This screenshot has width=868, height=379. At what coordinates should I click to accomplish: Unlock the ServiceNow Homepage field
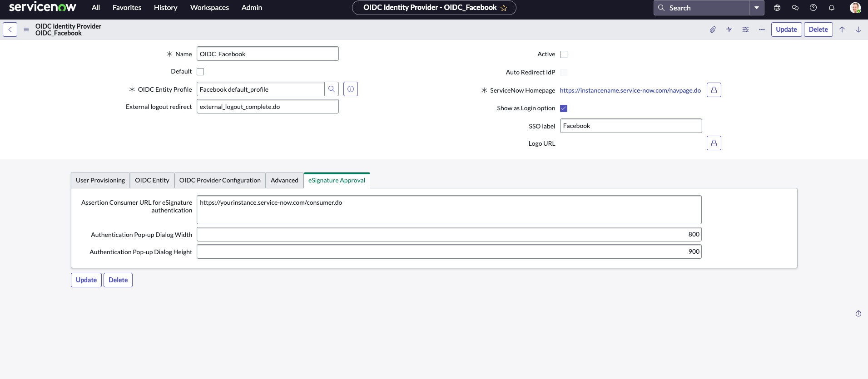[714, 90]
